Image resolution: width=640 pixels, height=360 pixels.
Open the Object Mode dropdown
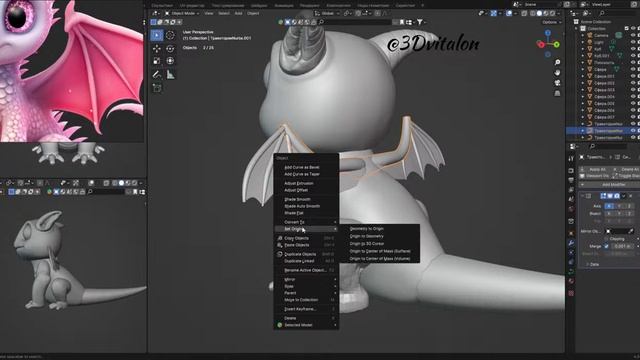(x=182, y=13)
